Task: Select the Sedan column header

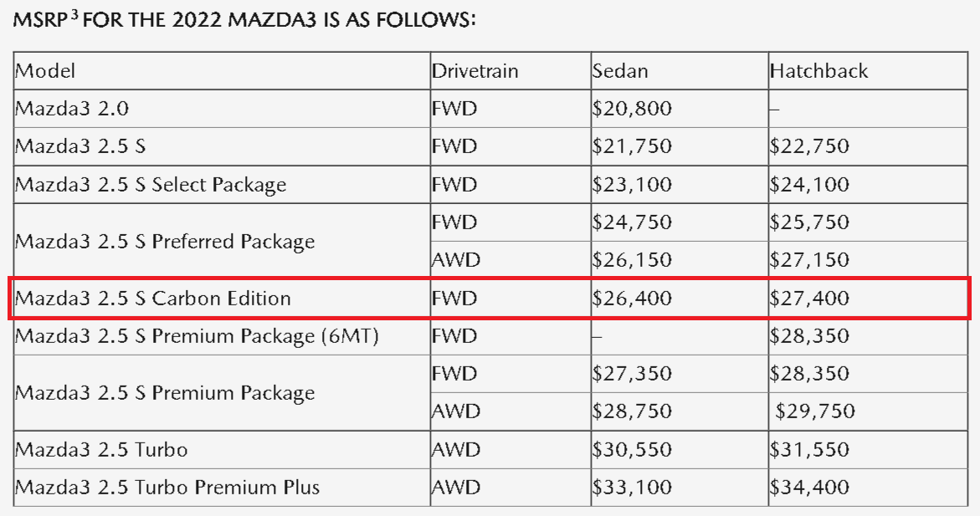Action: click(x=620, y=70)
